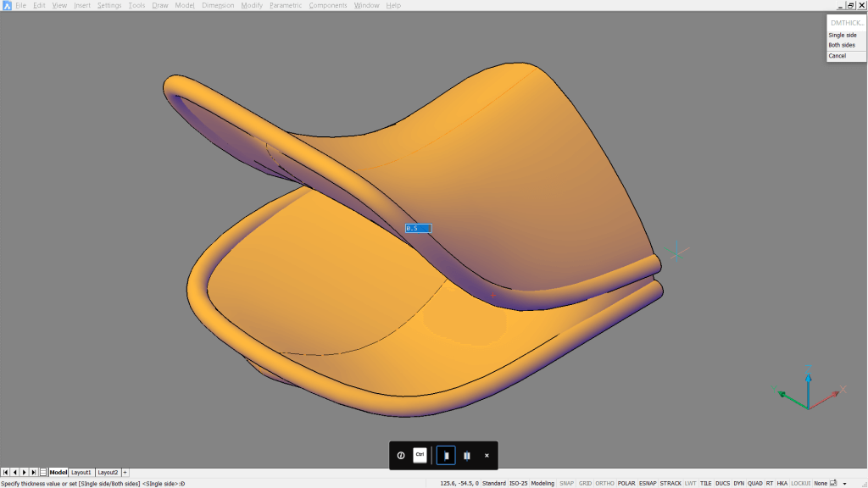Add a new layout with the plus icon
Screen dimensions: 868x488
point(125,472)
